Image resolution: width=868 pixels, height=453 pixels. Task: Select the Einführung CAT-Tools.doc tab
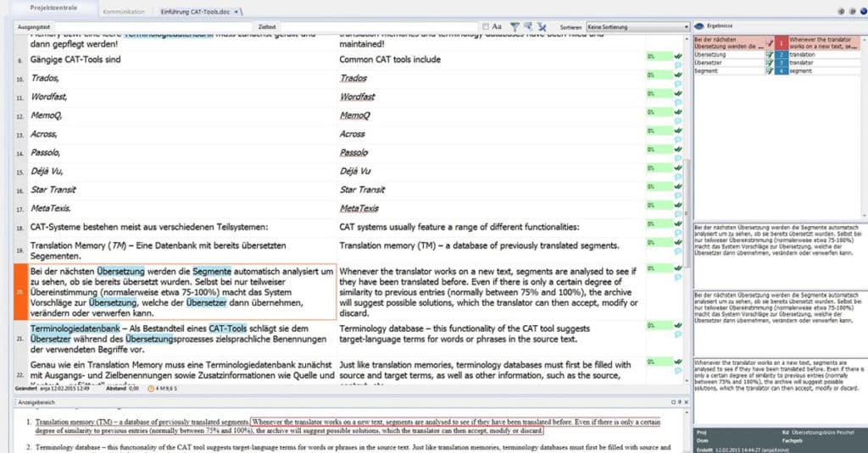pos(195,12)
